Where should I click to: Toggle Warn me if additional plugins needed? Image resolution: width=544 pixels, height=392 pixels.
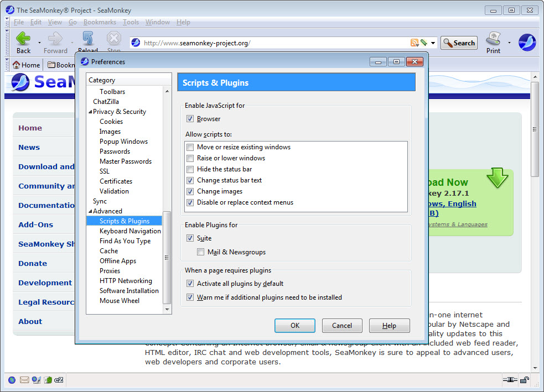click(x=190, y=297)
